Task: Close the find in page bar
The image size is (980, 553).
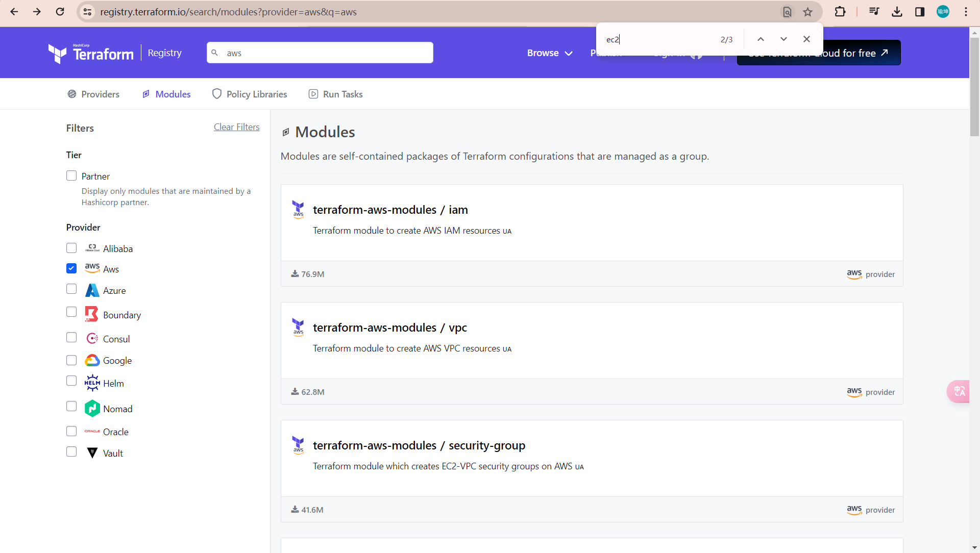Action: click(806, 39)
